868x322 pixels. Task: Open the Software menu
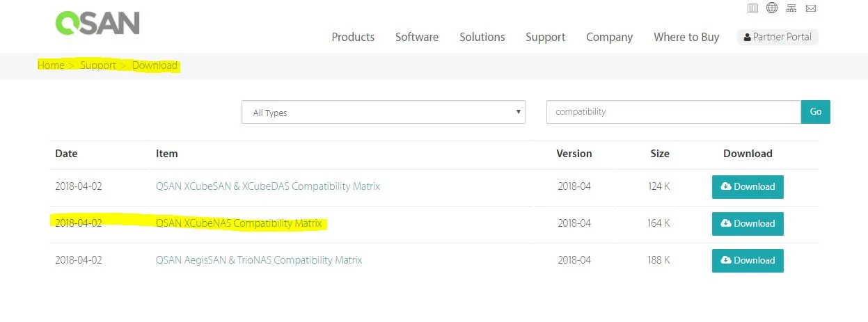417,37
